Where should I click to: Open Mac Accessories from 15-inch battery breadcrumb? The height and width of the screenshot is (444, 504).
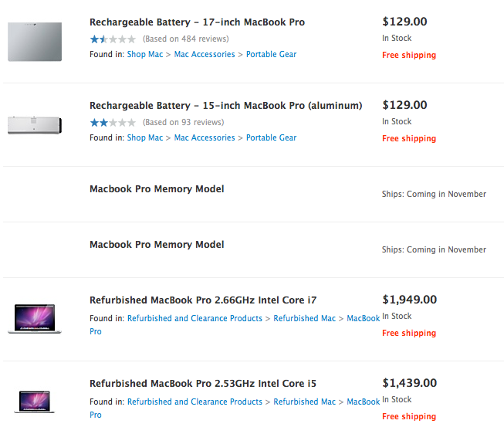point(205,138)
